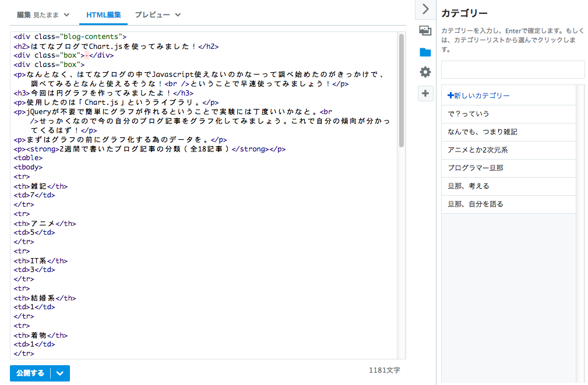The image size is (588, 385).
Task: Select the なんでも、つまり雑記 category
Action: pyautogui.click(x=509, y=132)
